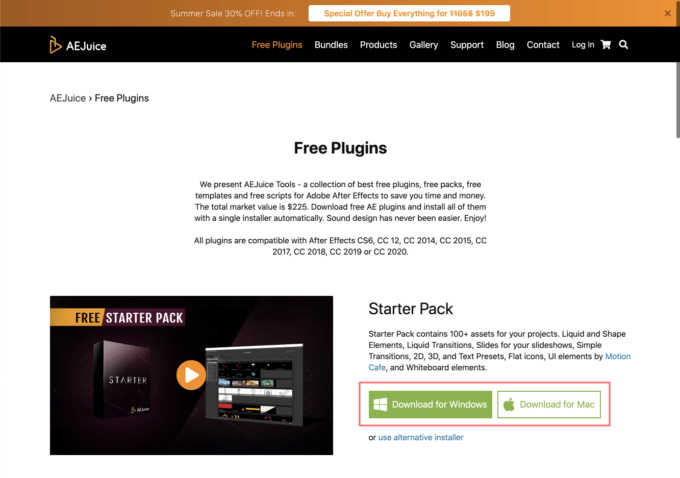Open the Support page

467,45
